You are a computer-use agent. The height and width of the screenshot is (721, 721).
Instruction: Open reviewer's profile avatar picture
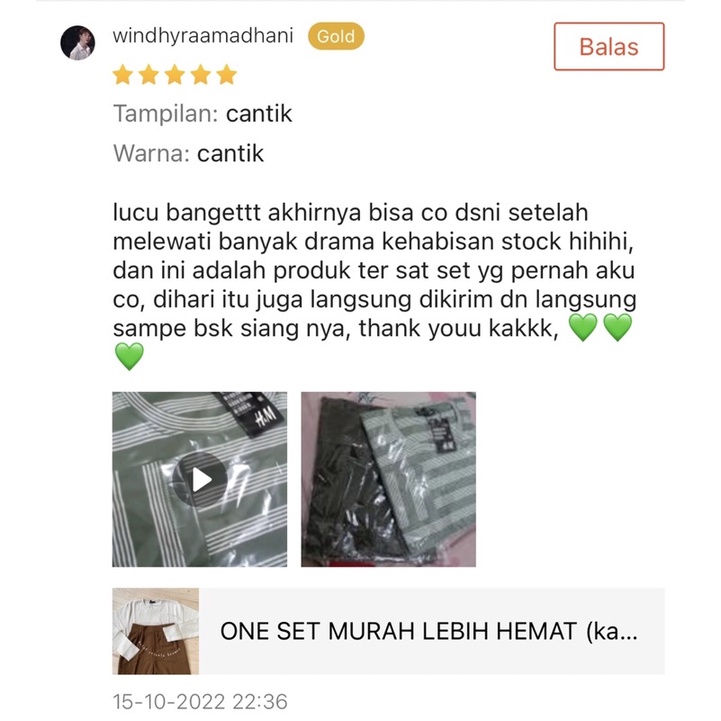(78, 43)
